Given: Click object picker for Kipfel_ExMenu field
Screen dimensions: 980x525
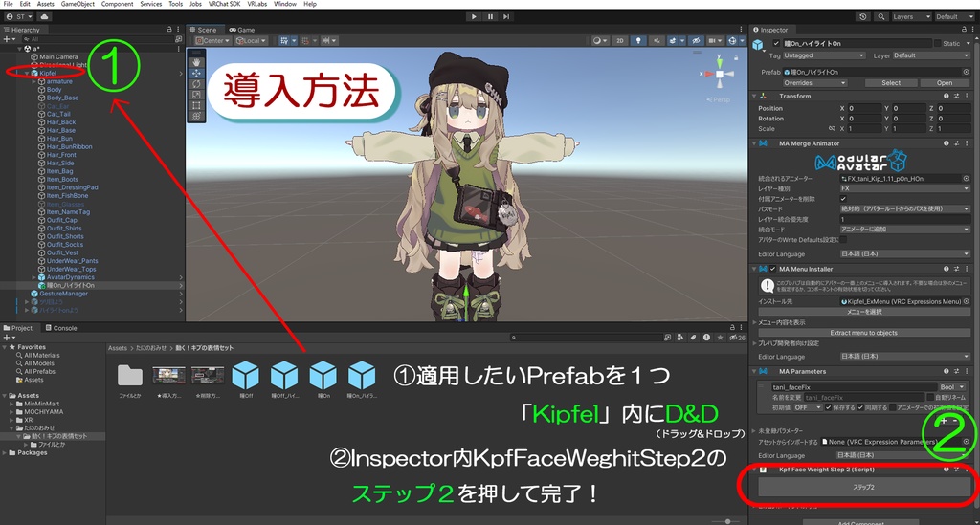Looking at the screenshot, I should [x=967, y=301].
